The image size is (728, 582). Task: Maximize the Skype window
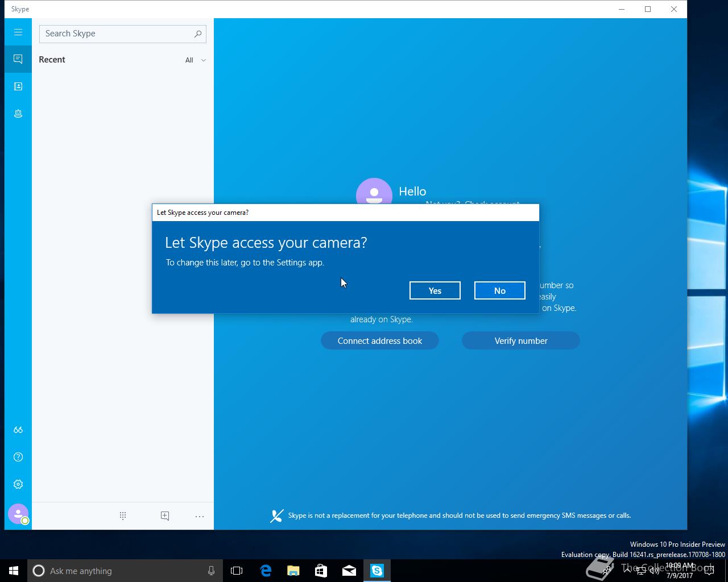(648, 9)
